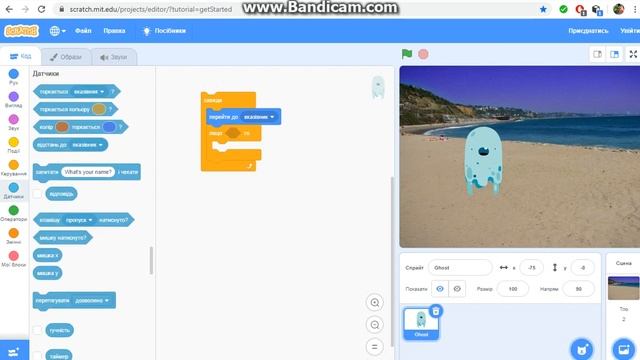Edit the sprite name field Ghost
Screen dimensions: 640x360
pos(460,268)
